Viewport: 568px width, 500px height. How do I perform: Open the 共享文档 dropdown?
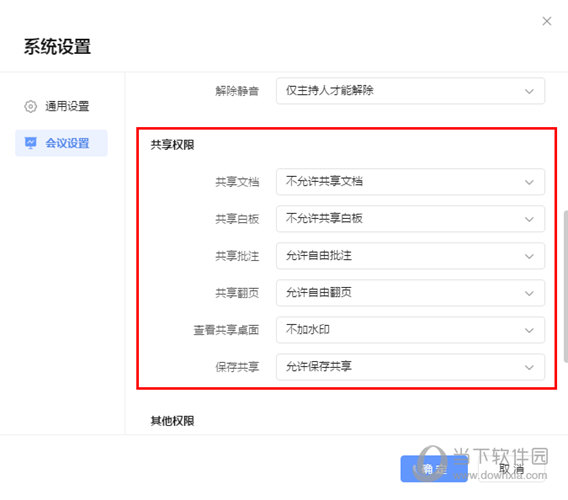point(410,182)
